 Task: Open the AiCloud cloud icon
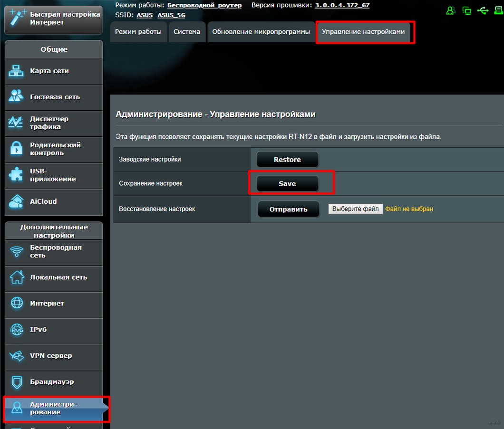(16, 201)
